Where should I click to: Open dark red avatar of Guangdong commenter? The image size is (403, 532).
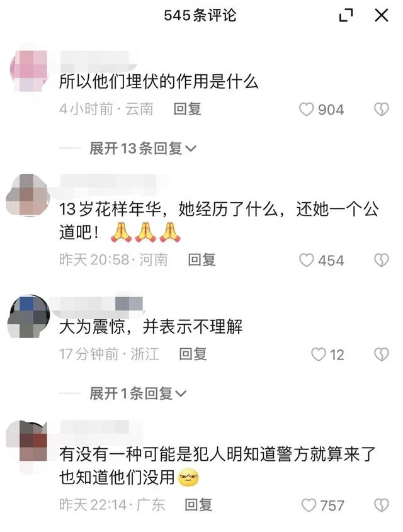tap(27, 441)
